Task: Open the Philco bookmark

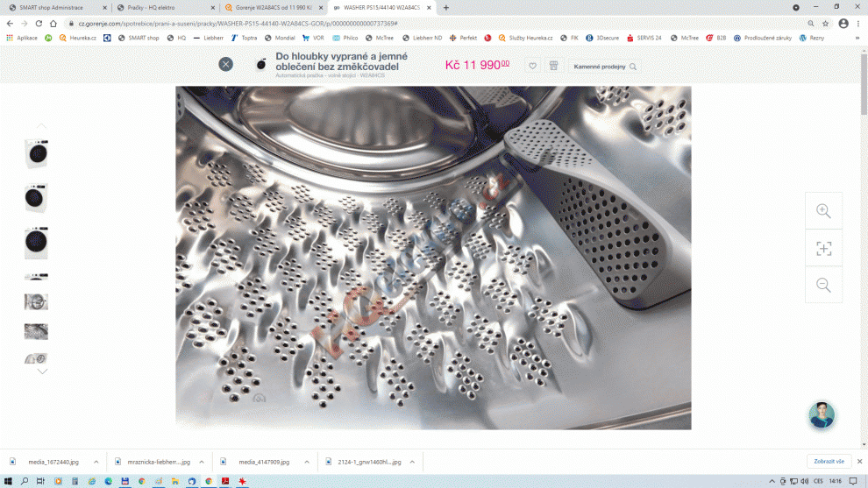Action: click(x=345, y=39)
